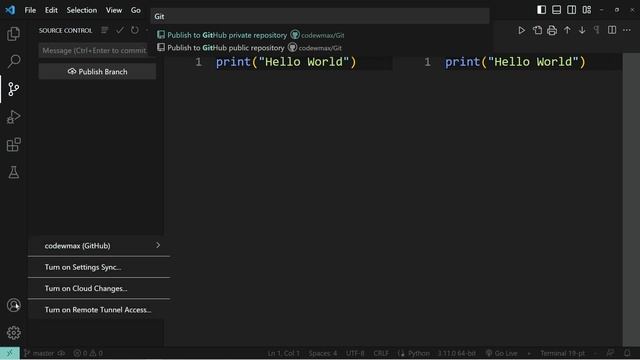Screen dimensions: 640x360
Task: Select the 3.11.0 64-bit interpreter in status bar
Action: coord(457,353)
